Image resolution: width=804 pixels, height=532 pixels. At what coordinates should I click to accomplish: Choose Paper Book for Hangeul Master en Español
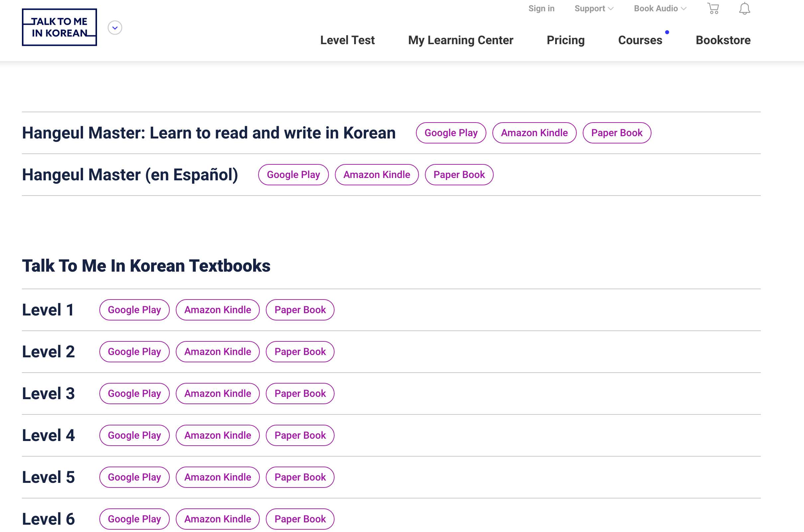click(459, 175)
